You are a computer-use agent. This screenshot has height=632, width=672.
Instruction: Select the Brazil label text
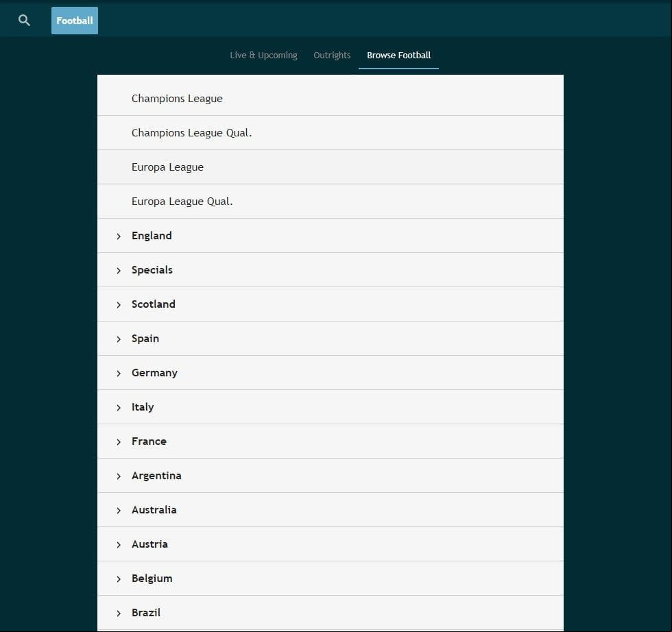point(146,613)
